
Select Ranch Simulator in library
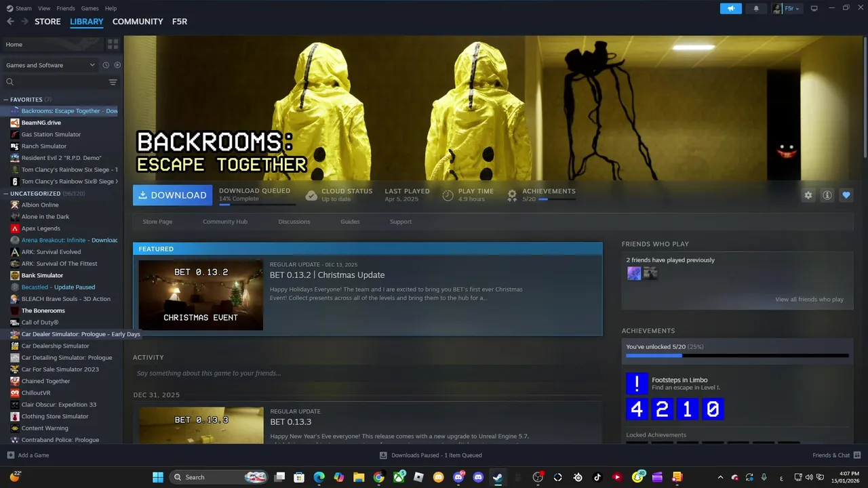(x=43, y=146)
